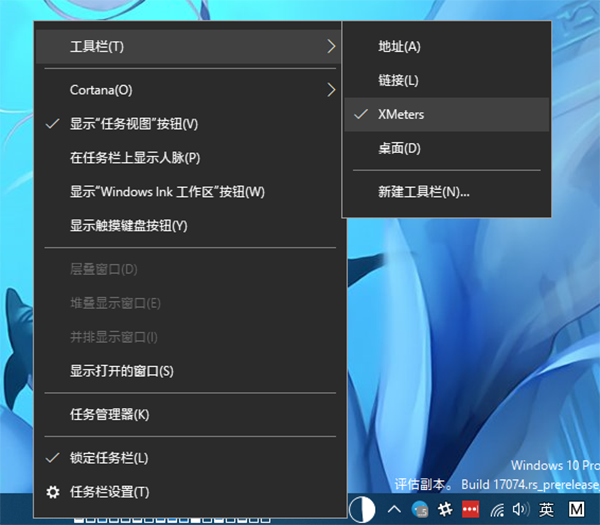Uncheck XMeters toolbar in the submenu
The image size is (600, 525).
401,115
